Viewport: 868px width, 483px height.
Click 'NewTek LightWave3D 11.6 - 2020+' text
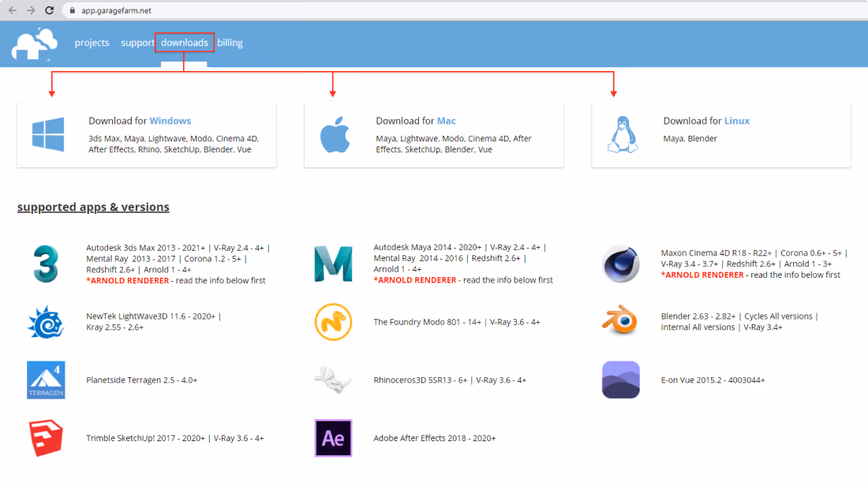click(x=151, y=316)
